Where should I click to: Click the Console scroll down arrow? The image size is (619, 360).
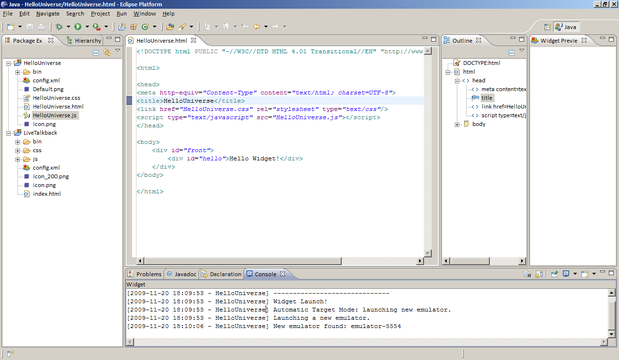coord(611,334)
